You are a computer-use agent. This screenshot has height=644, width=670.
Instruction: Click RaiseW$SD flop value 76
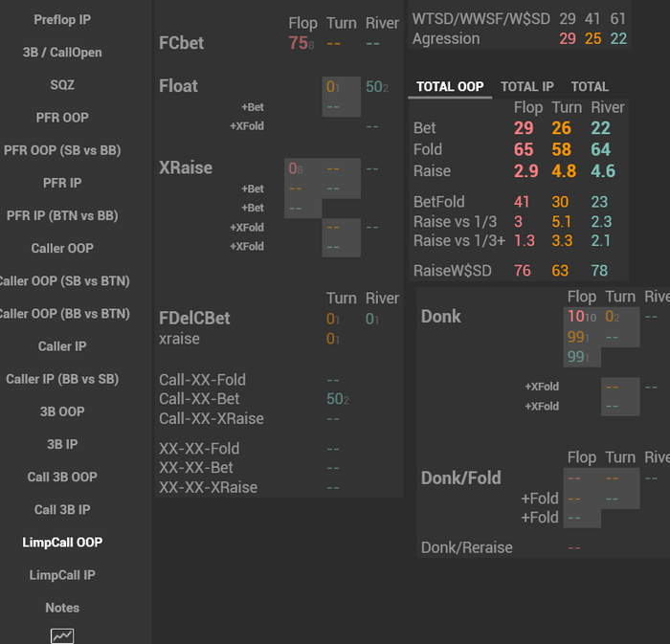(523, 271)
